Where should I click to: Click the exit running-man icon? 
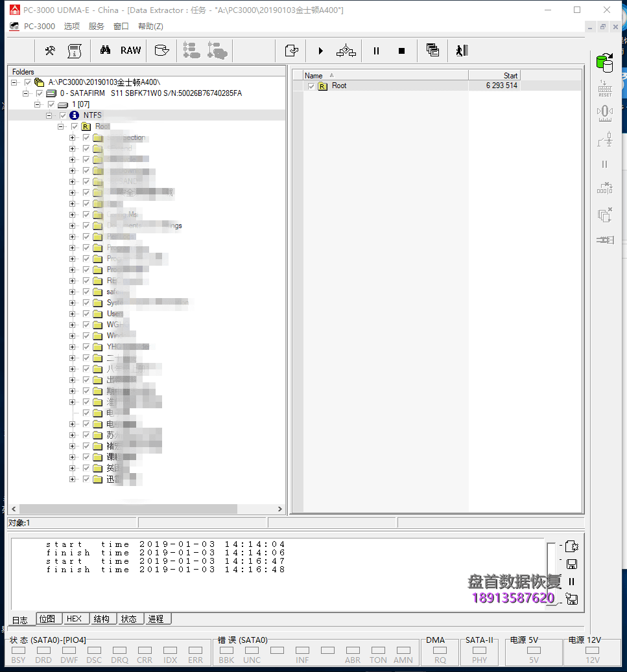pos(462,51)
